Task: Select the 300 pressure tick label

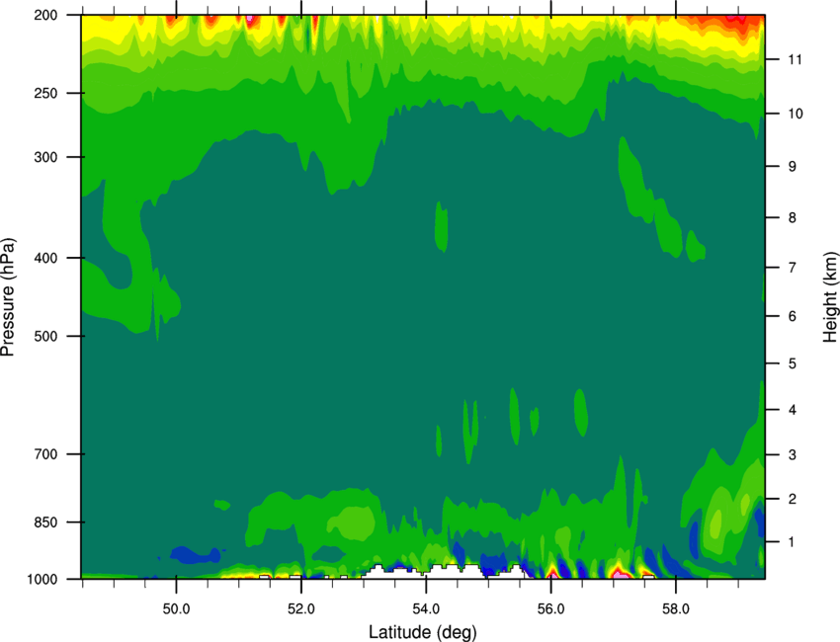Action: point(46,157)
